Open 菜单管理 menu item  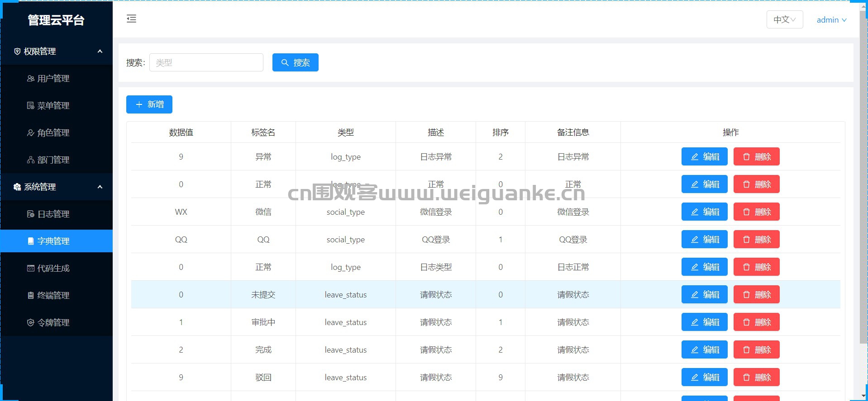coord(57,105)
